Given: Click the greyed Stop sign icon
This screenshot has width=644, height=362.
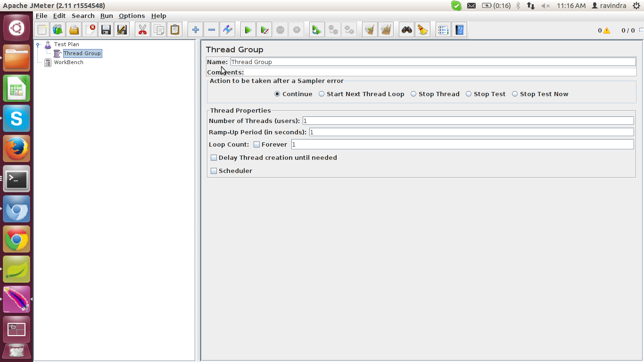Looking at the screenshot, I should coord(281,30).
